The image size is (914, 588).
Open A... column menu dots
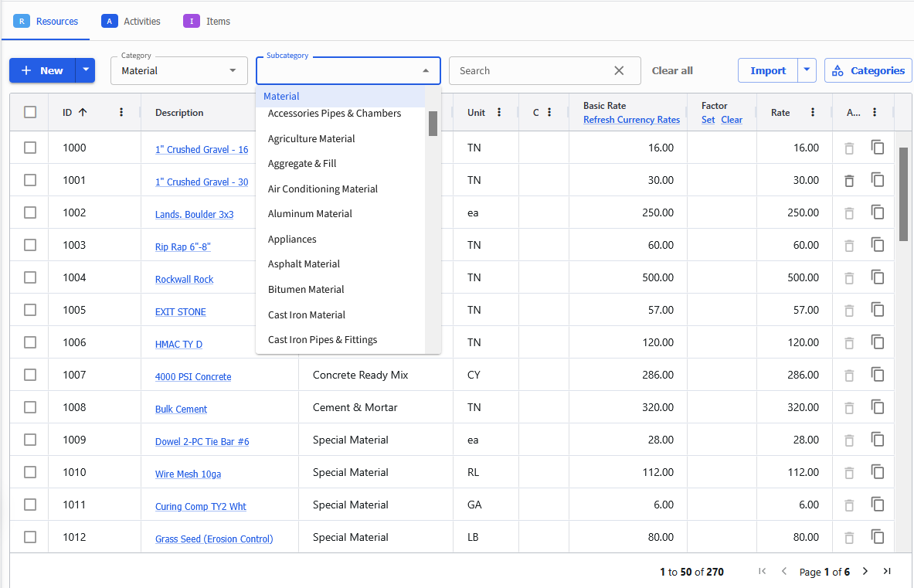click(875, 112)
